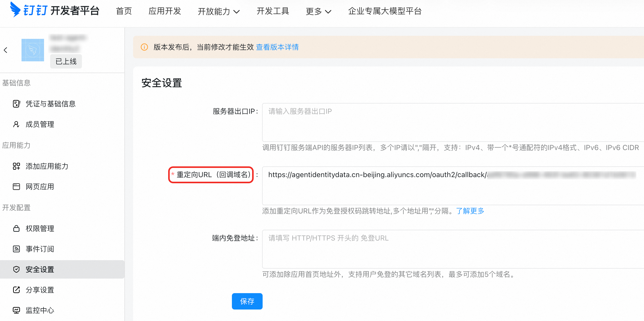Open the 查看版本详情 link

[x=277, y=47]
